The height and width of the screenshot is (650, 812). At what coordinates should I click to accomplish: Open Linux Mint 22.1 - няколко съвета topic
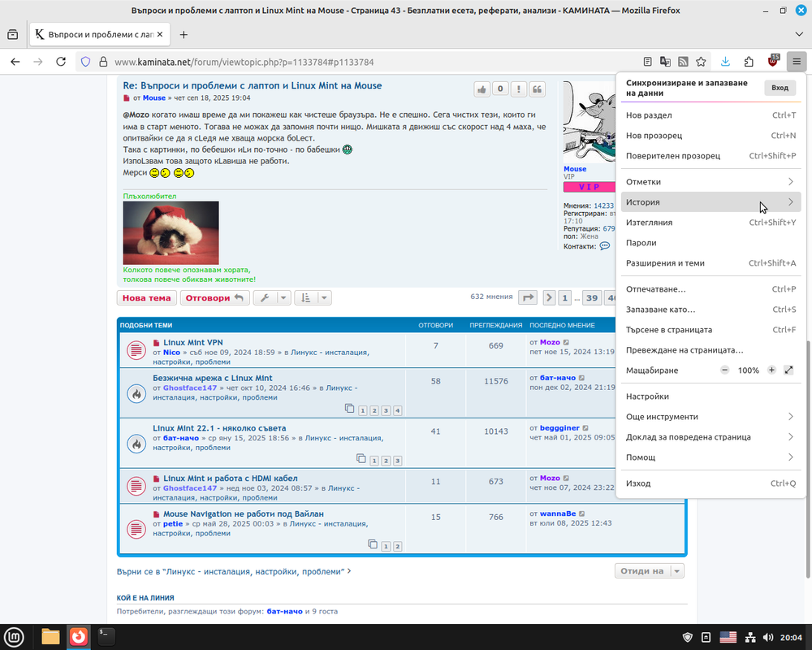point(219,428)
